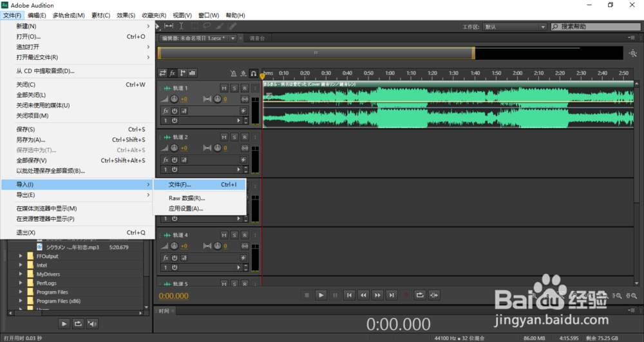Click the Track 2 volume knob

pos(174,147)
